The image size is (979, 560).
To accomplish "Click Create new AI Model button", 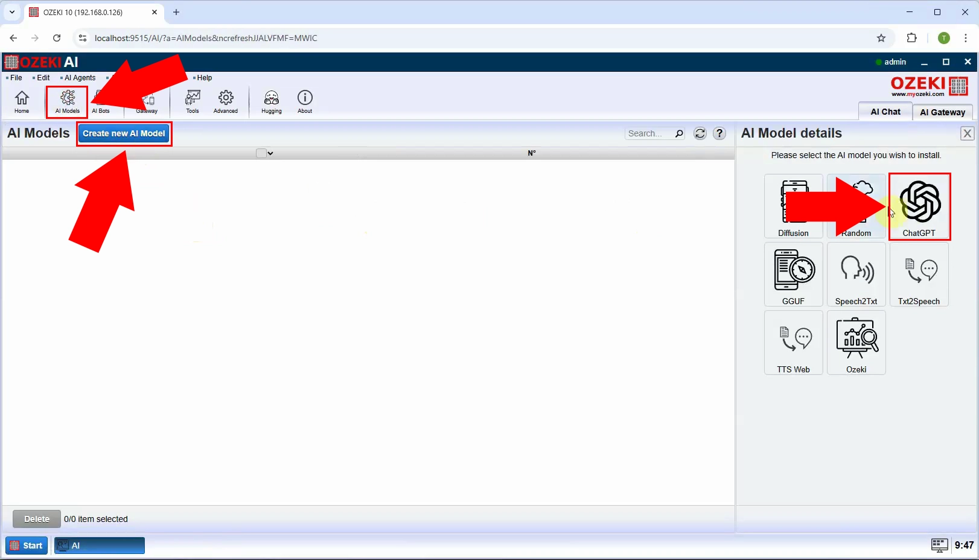I will tap(124, 133).
